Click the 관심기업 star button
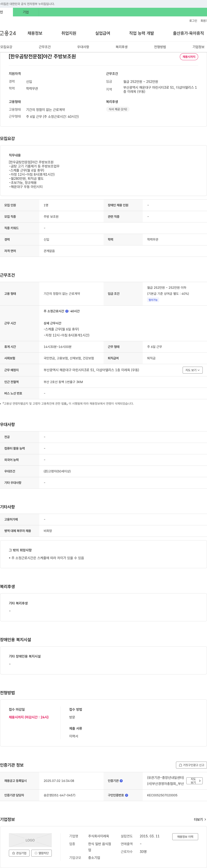 [19, 853]
